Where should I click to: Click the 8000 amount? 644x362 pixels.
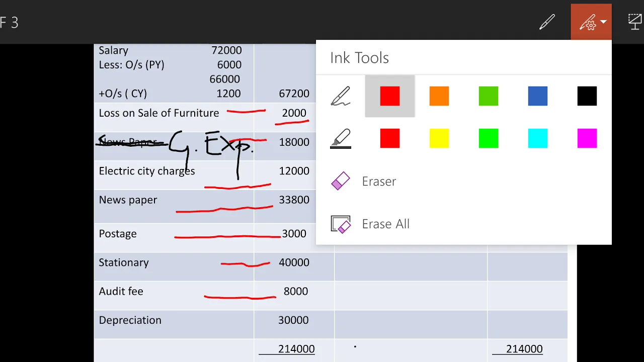point(296,292)
